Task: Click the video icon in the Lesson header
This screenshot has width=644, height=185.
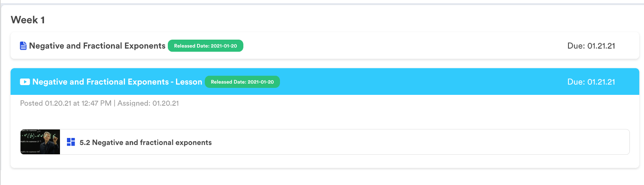Action: coord(25,82)
